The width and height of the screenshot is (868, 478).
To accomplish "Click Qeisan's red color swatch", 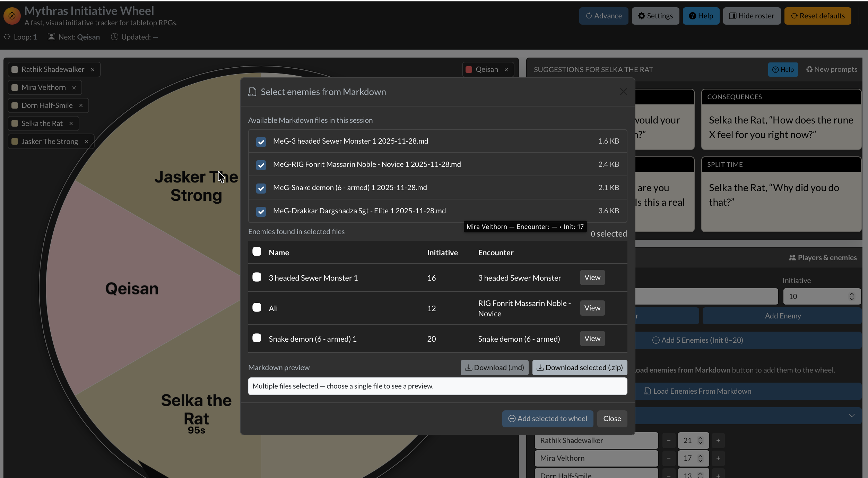I will 469,70.
